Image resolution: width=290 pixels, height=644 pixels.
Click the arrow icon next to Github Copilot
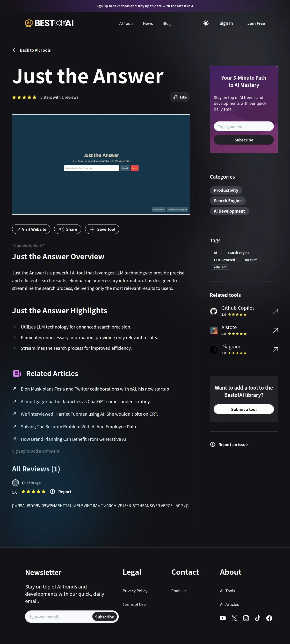(275, 311)
